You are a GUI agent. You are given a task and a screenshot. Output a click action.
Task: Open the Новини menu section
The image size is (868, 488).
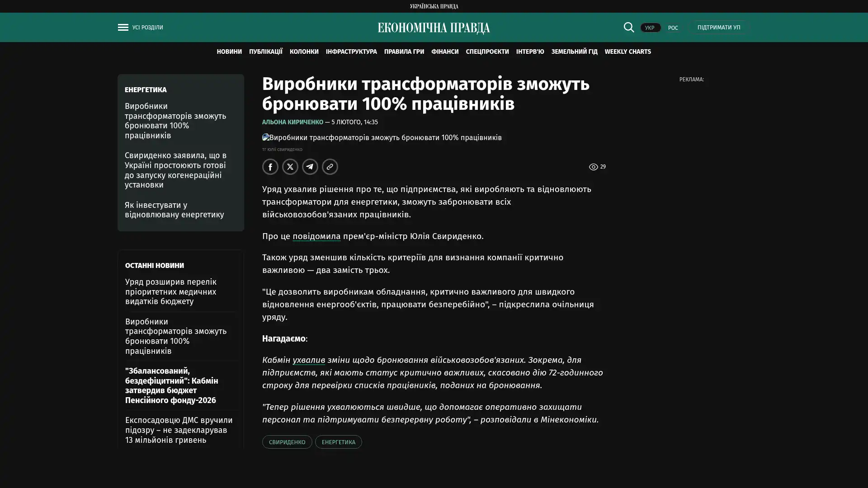pos(229,52)
